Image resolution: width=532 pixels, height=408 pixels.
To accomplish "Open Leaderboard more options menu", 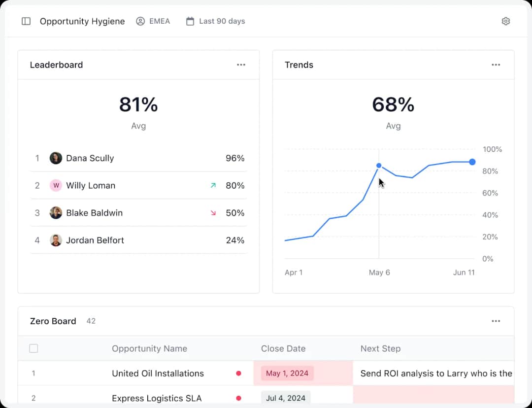I will point(241,65).
